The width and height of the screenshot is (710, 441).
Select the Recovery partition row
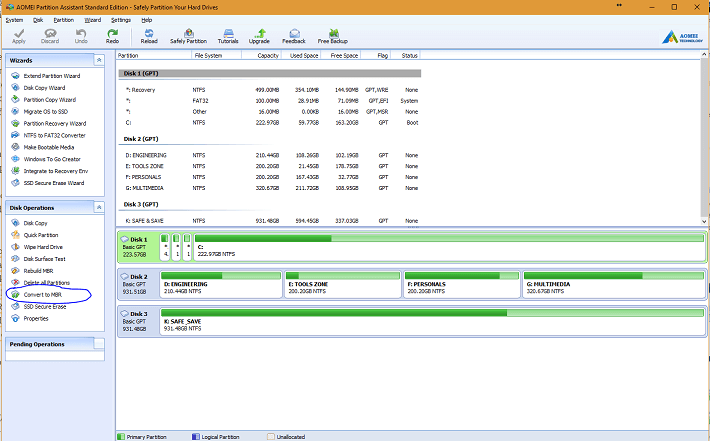tap(270, 90)
